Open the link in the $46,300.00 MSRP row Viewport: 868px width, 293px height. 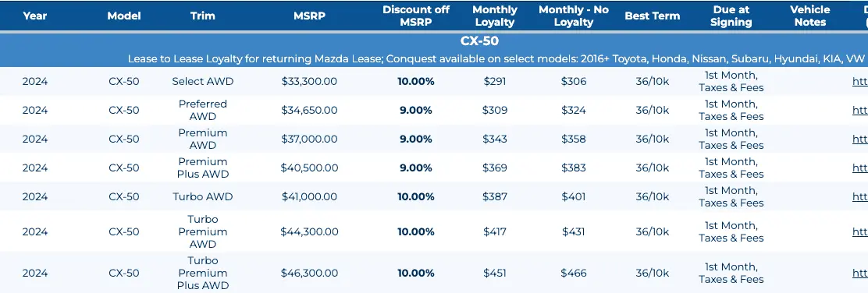[x=860, y=273]
